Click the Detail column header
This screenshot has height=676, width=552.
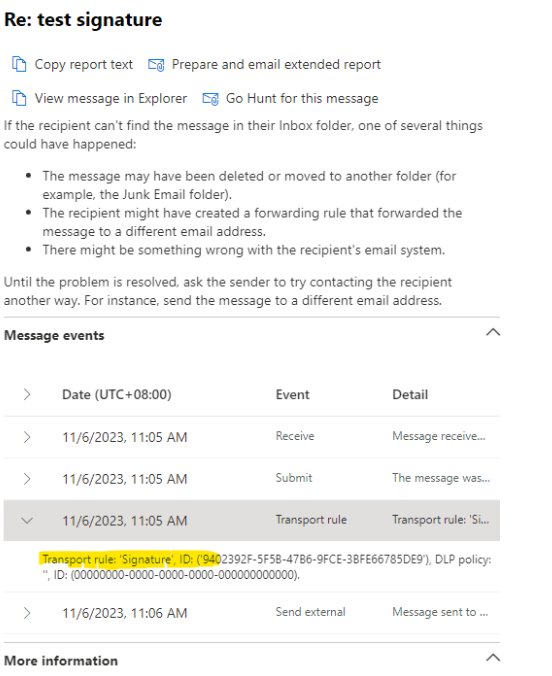coord(410,394)
